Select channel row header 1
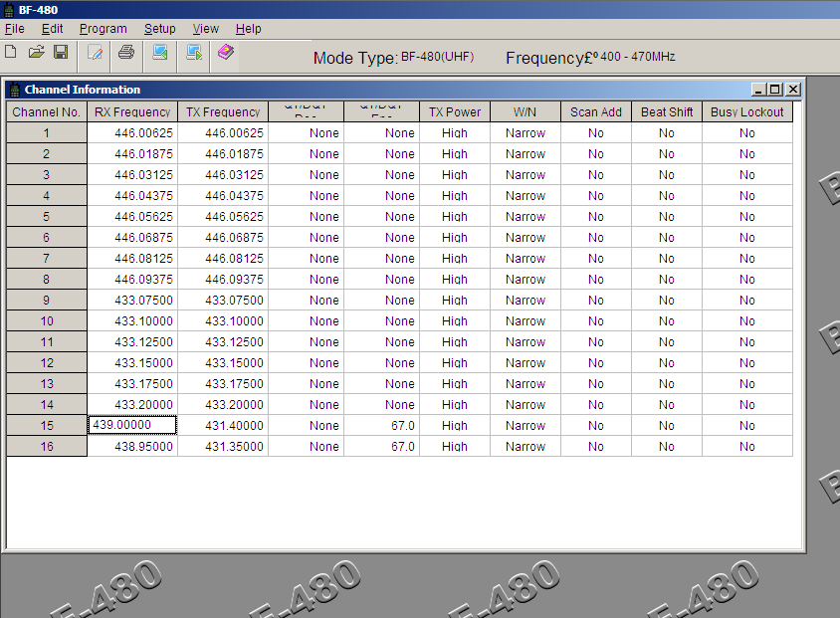Screen dimensions: 840x618 47,132
